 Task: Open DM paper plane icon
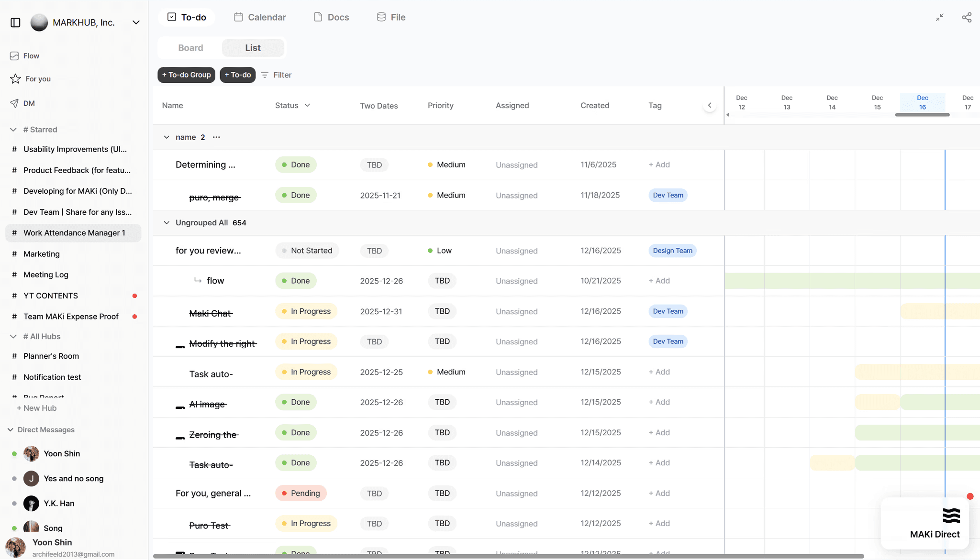click(x=14, y=103)
